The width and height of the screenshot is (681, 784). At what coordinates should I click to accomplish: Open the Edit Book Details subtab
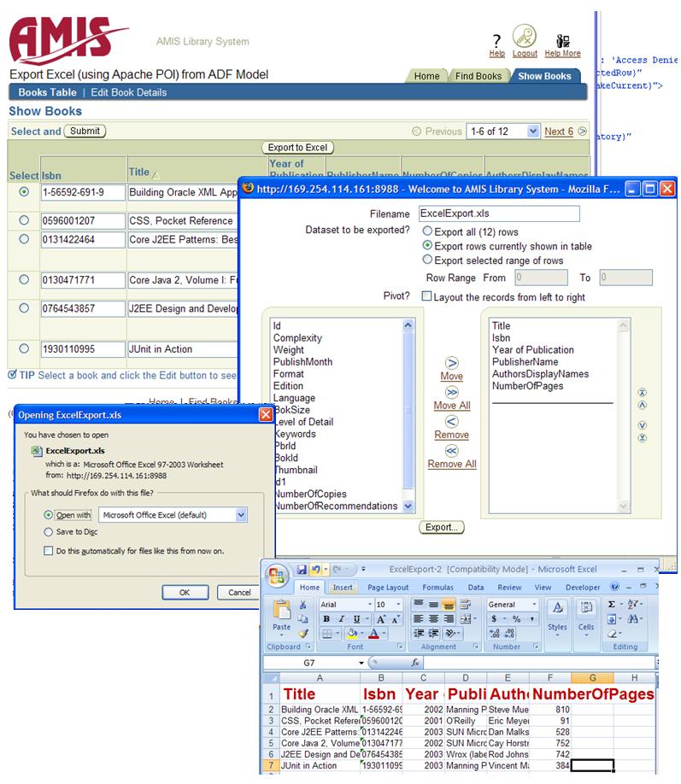pyautogui.click(x=128, y=92)
